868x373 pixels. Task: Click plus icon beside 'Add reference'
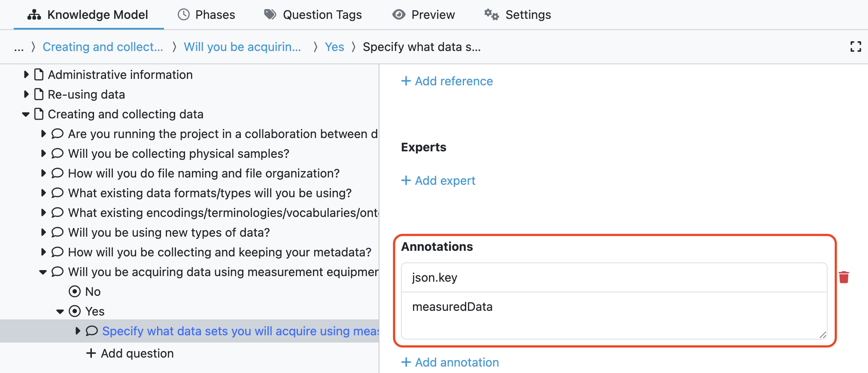(x=406, y=81)
